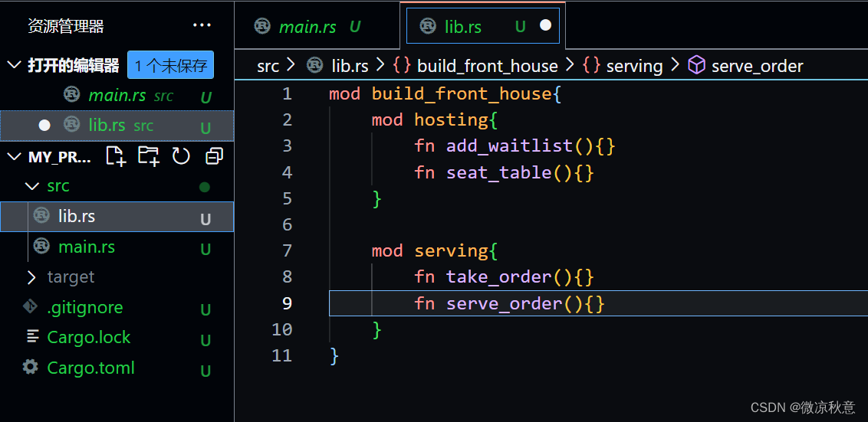The height and width of the screenshot is (422, 868).
Task: Collapse the src folder chevron
Action: 32,186
